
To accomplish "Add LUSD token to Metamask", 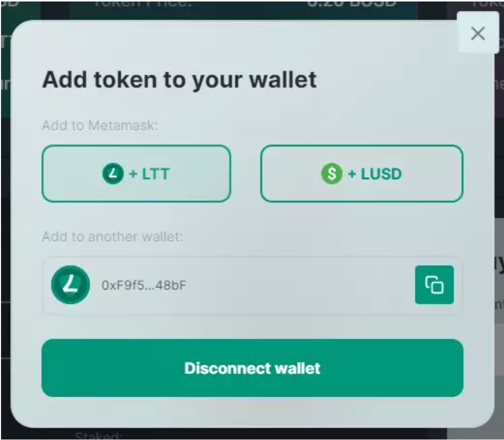I will pyautogui.click(x=361, y=174).
